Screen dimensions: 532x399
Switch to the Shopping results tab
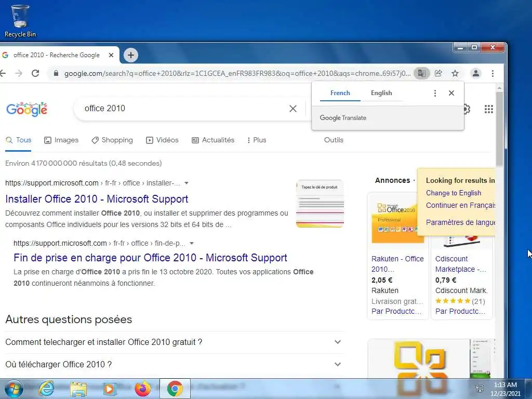112,140
